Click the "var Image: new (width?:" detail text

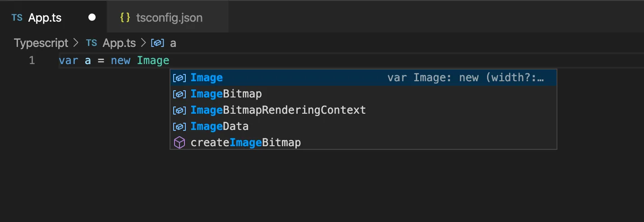coord(465,78)
